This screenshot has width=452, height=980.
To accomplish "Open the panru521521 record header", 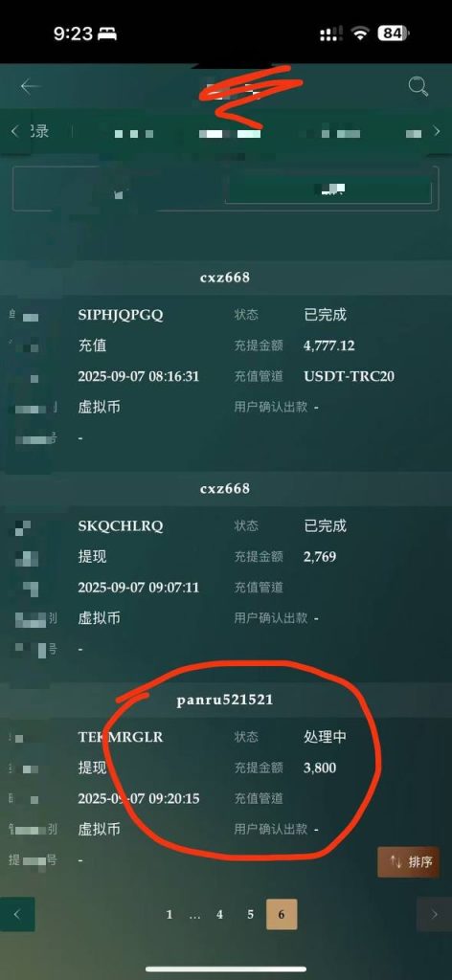I will click(225, 700).
